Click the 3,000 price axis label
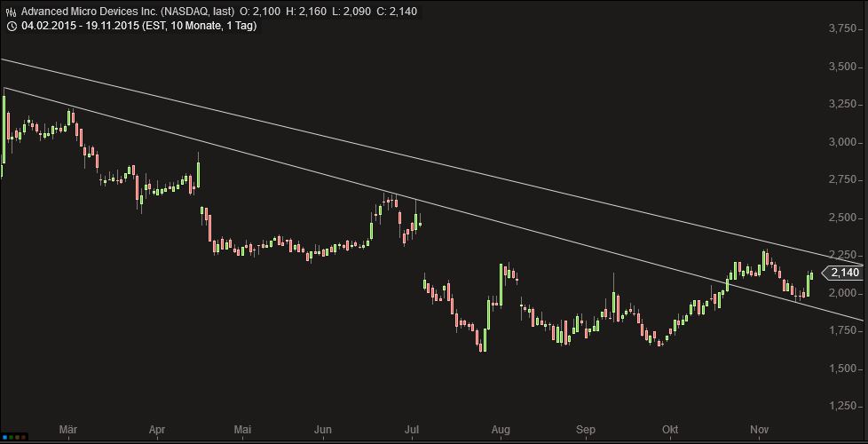This screenshot has width=868, height=444. pyautogui.click(x=843, y=142)
